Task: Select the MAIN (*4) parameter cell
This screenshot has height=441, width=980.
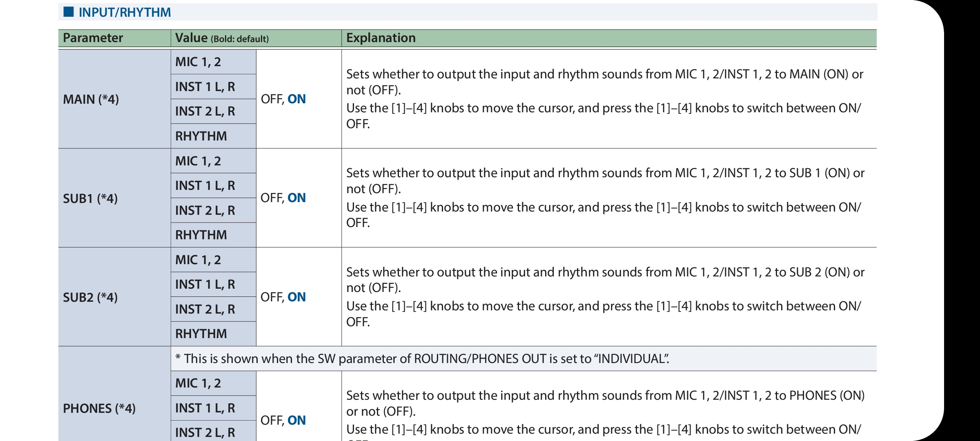Action: [x=114, y=99]
